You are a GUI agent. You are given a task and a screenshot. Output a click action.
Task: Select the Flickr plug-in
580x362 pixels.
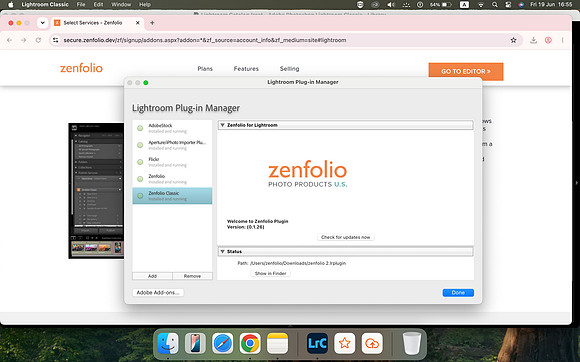172,162
